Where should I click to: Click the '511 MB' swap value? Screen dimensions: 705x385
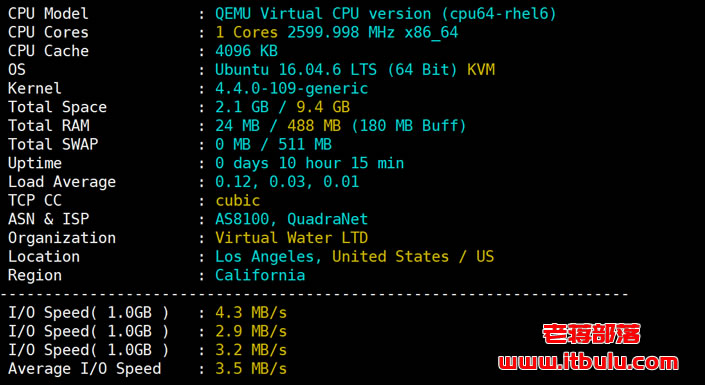(x=305, y=145)
